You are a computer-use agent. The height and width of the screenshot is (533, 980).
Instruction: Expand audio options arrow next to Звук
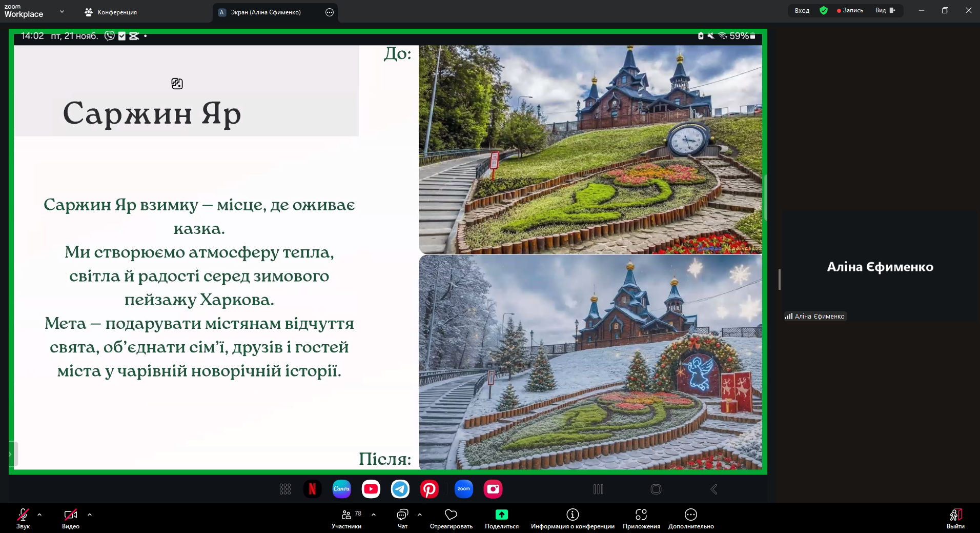39,515
